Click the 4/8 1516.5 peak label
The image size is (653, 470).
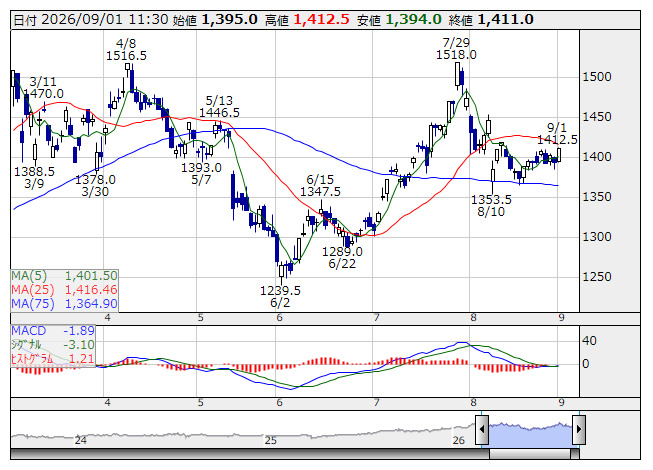pos(126,50)
